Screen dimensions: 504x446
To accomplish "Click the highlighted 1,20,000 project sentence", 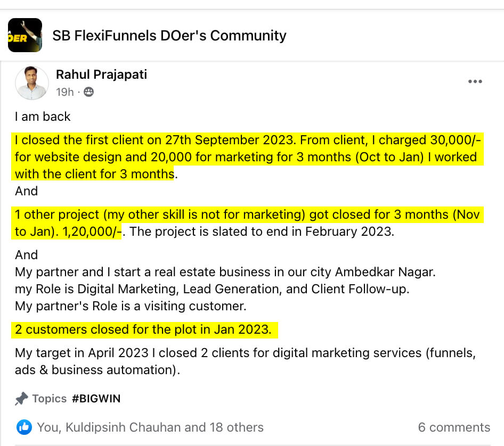I will pos(248,223).
